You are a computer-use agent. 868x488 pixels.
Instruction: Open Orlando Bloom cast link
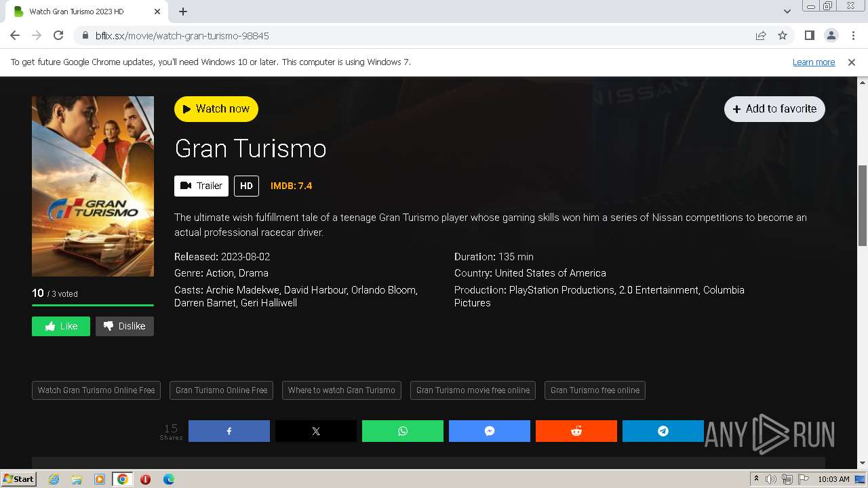[383, 290]
